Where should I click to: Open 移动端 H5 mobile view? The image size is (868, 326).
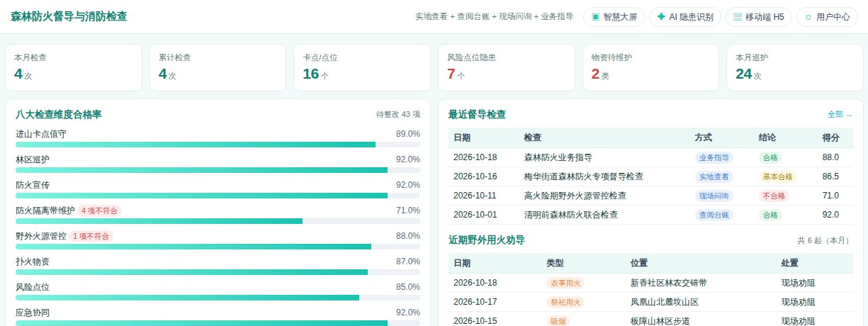pyautogui.click(x=759, y=17)
